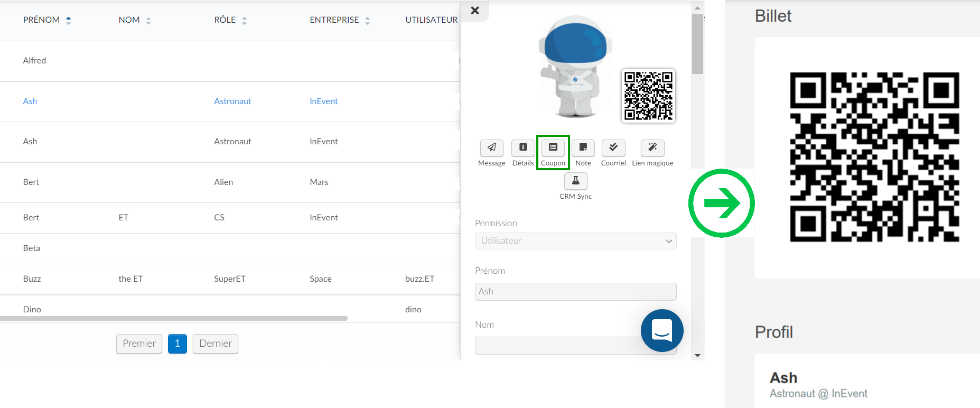Select the Buzz row

coord(230,279)
